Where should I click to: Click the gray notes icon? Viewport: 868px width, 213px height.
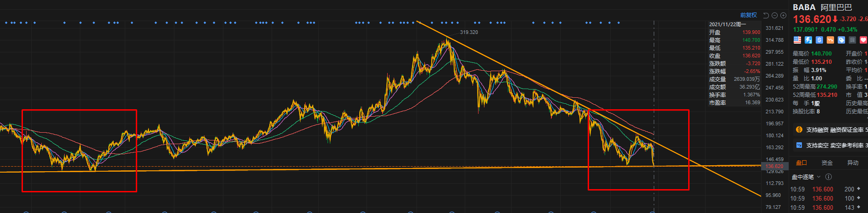[x=852, y=40]
